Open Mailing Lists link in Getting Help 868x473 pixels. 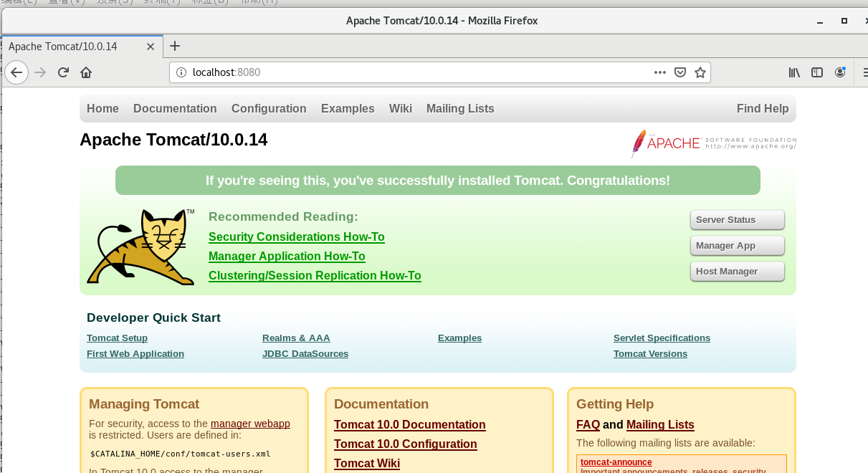click(660, 425)
